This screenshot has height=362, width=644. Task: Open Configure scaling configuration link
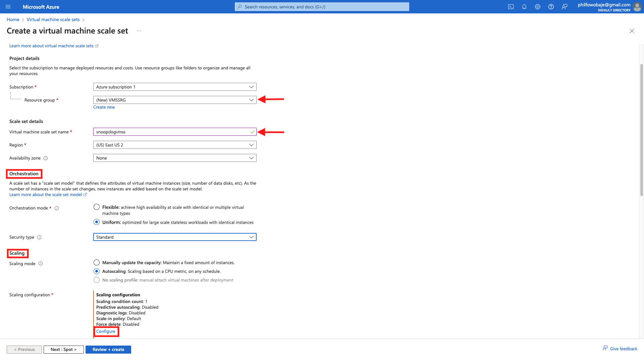tap(106, 331)
